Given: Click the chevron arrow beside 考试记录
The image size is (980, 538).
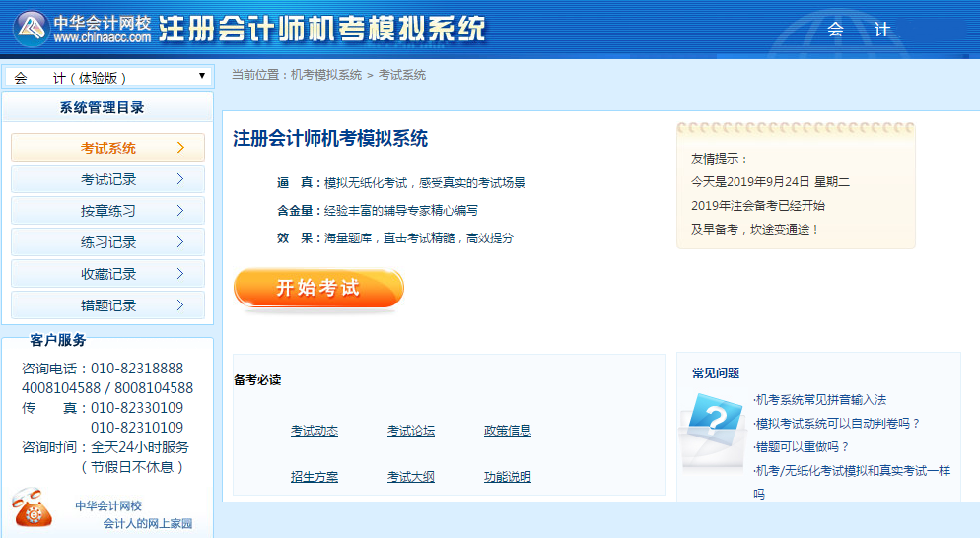Looking at the screenshot, I should pos(180,179).
